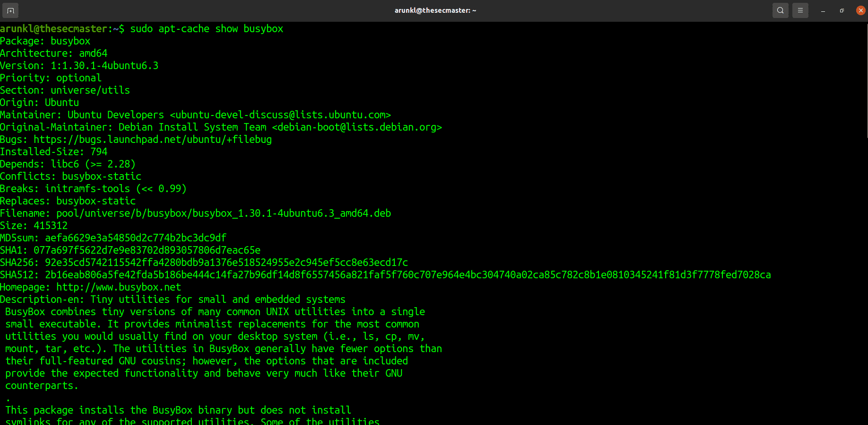Screen dimensions: 868x425
Task: Click the line starting provide the expected functionality
Action: [x=204, y=373]
